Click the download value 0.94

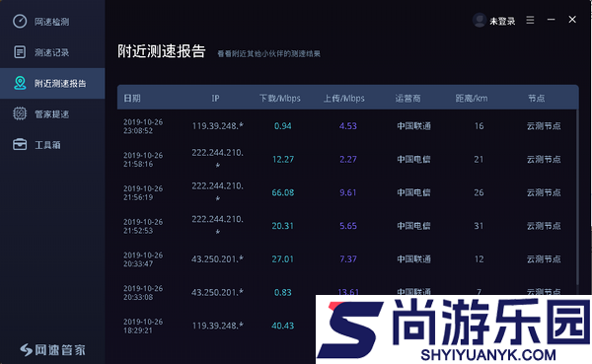coord(283,126)
